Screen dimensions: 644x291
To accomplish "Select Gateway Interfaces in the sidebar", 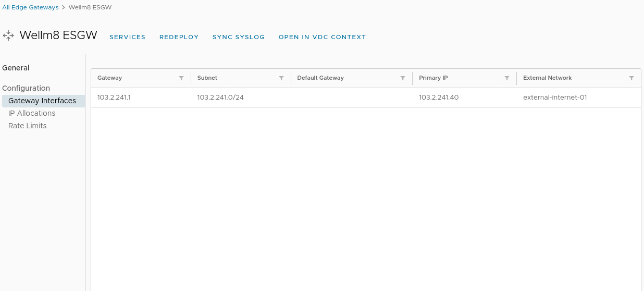I will [42, 101].
